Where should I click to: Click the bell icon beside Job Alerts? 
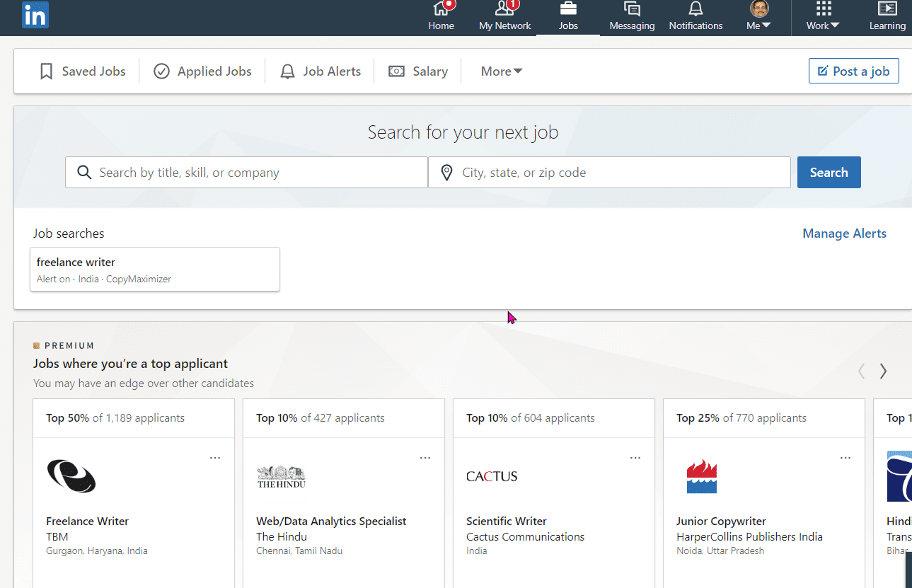coord(287,71)
